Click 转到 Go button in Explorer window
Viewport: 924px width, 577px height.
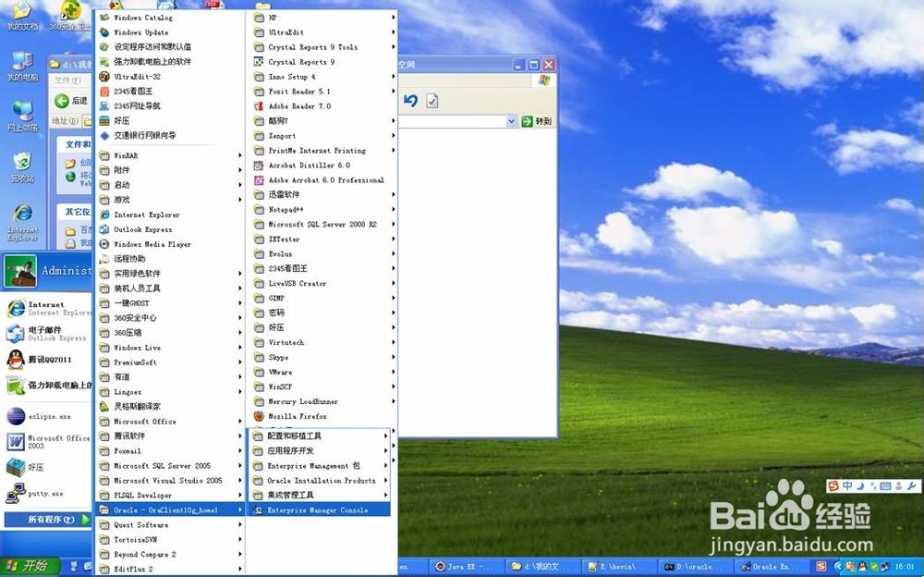[x=537, y=121]
